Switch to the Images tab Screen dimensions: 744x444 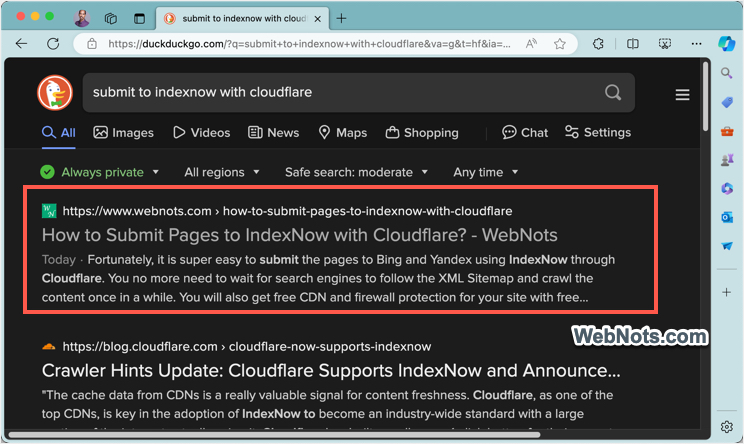click(x=123, y=133)
